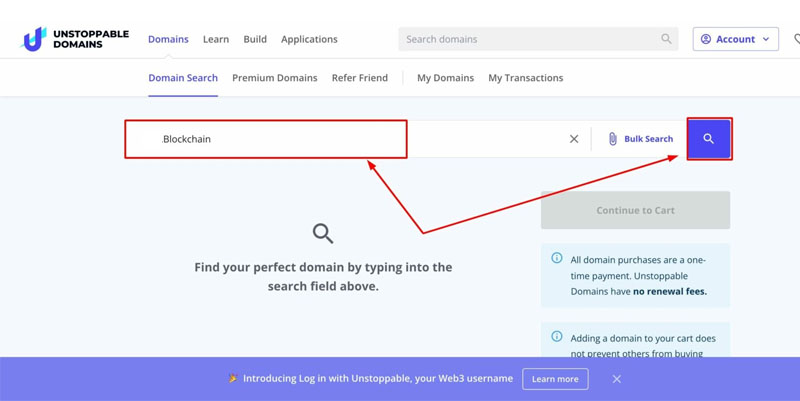The width and height of the screenshot is (800, 401).
Task: Click the blue search button
Action: (x=709, y=139)
